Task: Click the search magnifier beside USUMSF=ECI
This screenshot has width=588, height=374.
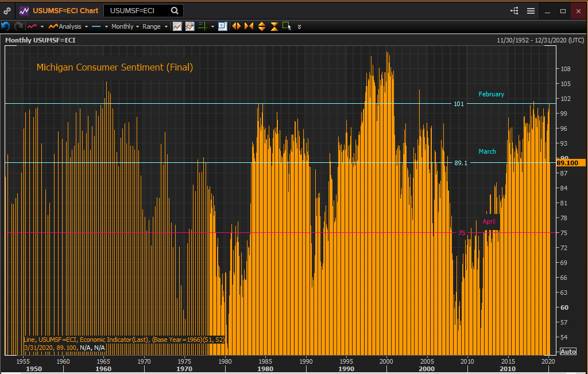Action: click(x=175, y=11)
